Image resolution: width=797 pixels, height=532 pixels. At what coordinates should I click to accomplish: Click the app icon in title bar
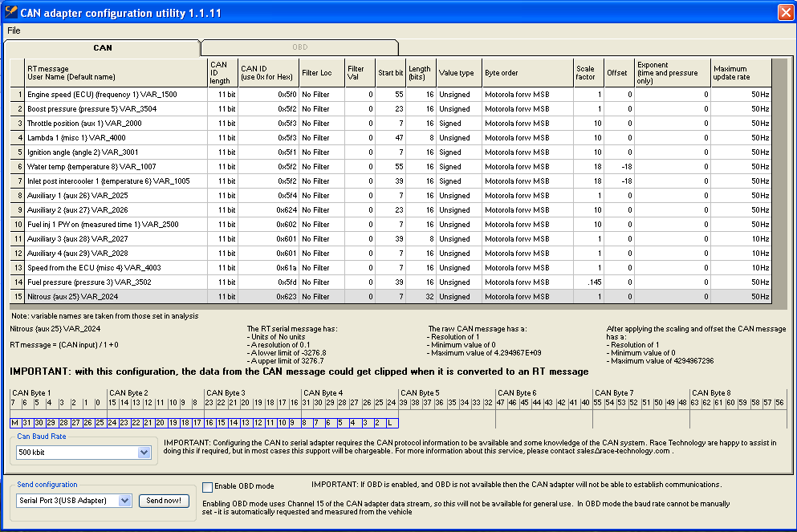pos(11,12)
